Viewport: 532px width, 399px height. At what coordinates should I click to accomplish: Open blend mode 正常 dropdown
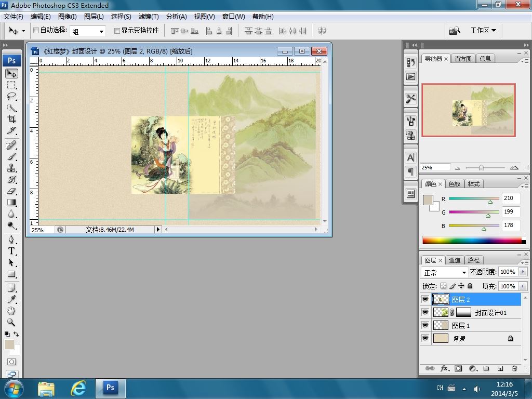click(x=445, y=272)
